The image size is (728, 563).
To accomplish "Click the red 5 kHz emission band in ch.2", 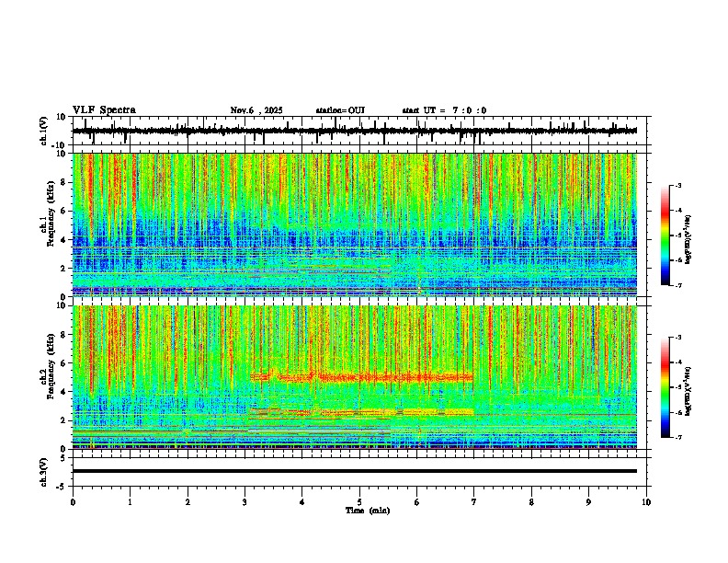I will pyautogui.click(x=361, y=377).
